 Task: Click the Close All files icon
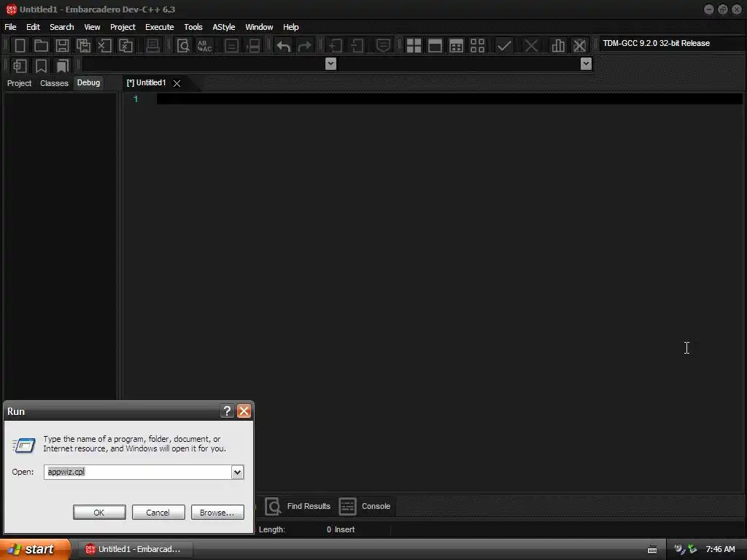click(x=125, y=46)
